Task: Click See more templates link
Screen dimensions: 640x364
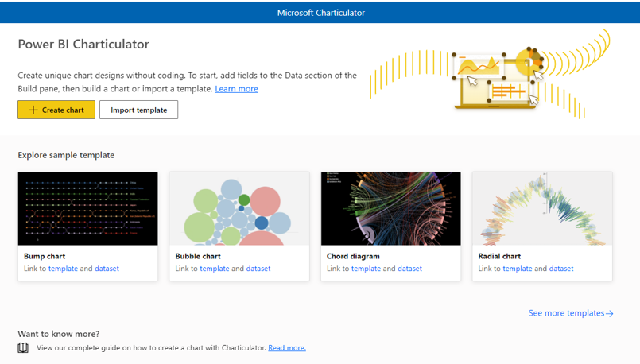Action: [566, 313]
